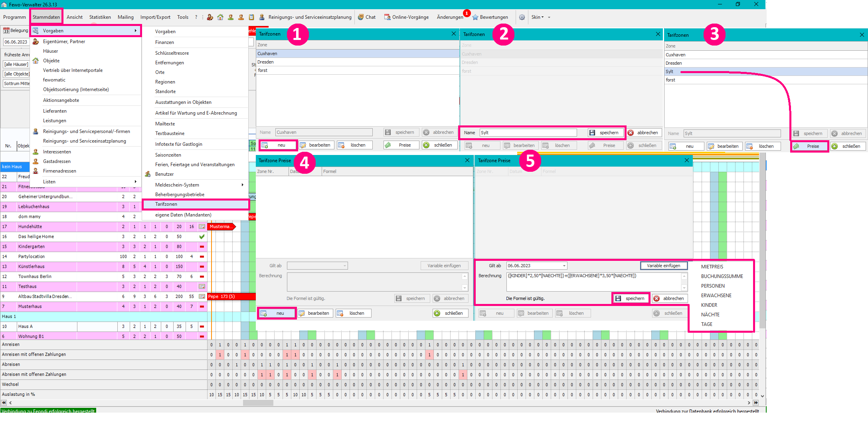Image resolution: width=868 pixels, height=425 pixels.
Task: Open the settings gear in the toolbar
Action: [522, 17]
